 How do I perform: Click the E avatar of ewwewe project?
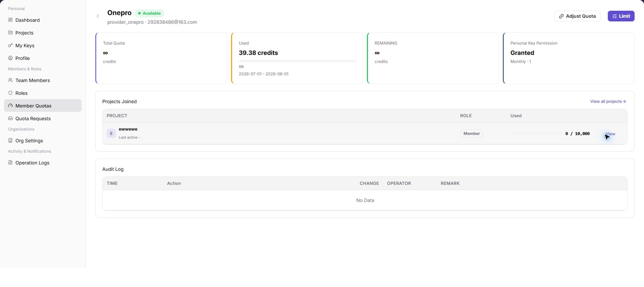pos(111,133)
